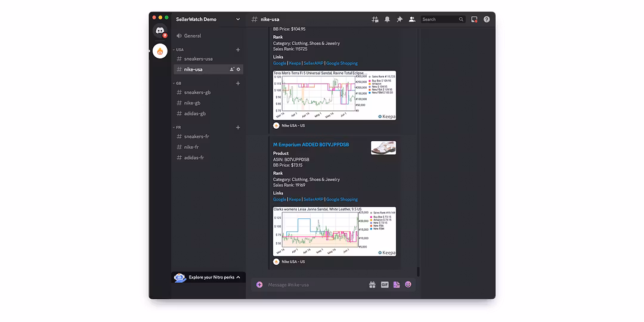Open the SellerAMP link in Clarks product message
The image size is (644, 322).
pos(313,200)
